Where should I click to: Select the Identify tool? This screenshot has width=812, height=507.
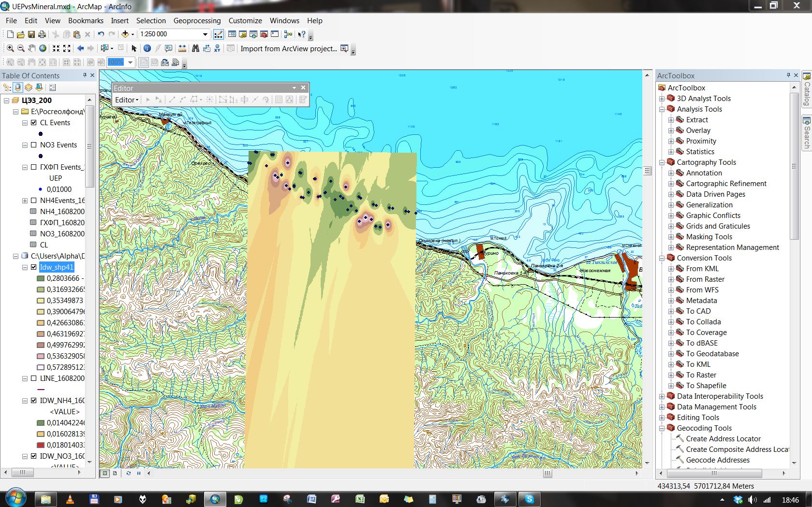[147, 48]
